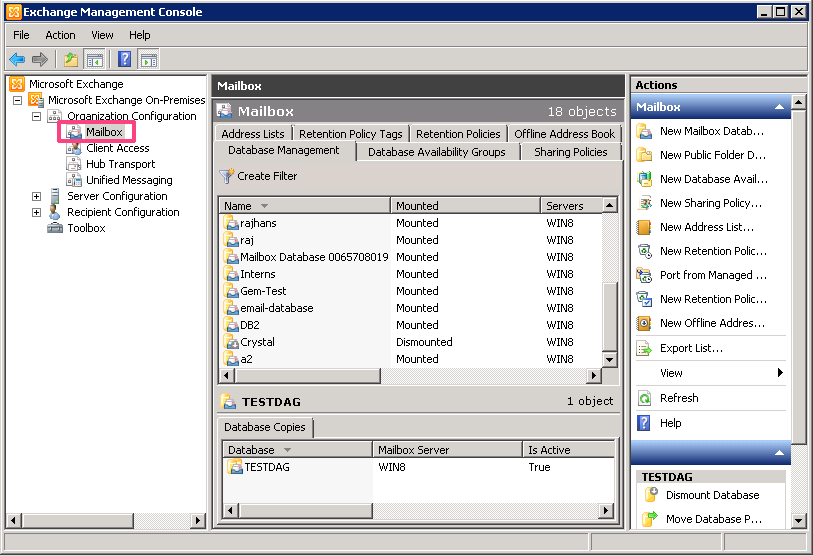Select Unified Messaging in tree
This screenshot has height=556, width=813.
pyautogui.click(x=129, y=180)
